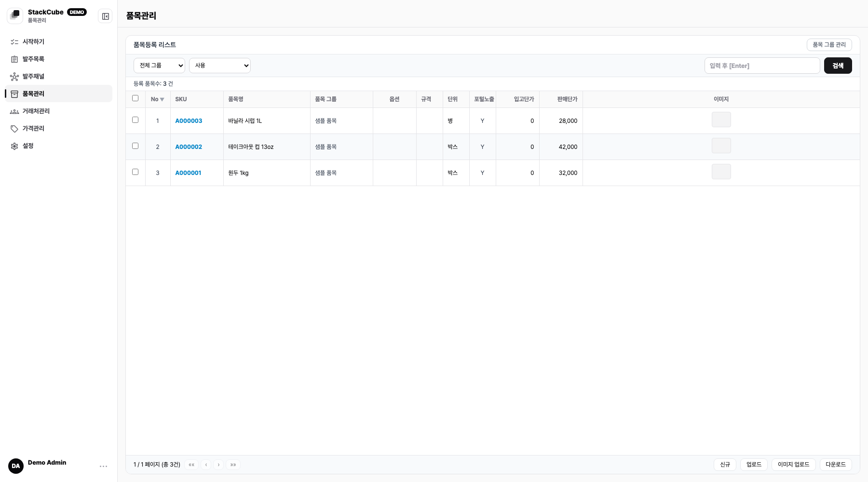The image size is (868, 482).
Task: Open 시작하기 in the sidebar
Action: tap(58, 42)
